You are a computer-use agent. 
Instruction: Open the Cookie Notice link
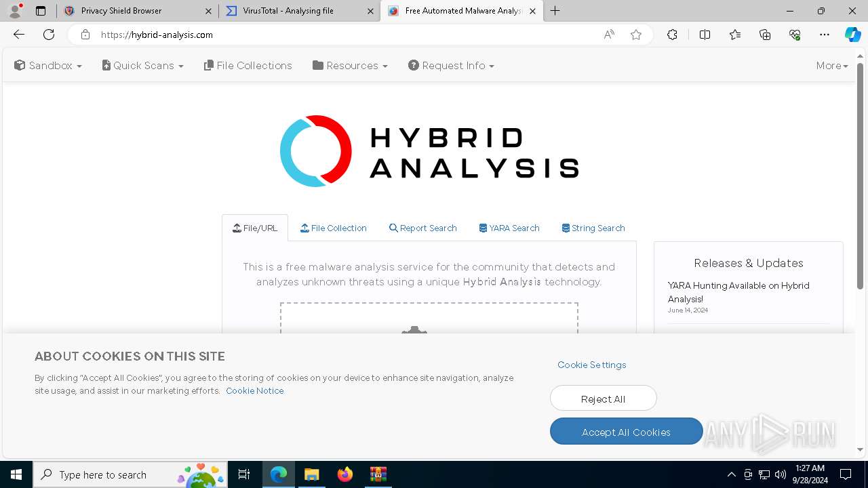coord(255,391)
